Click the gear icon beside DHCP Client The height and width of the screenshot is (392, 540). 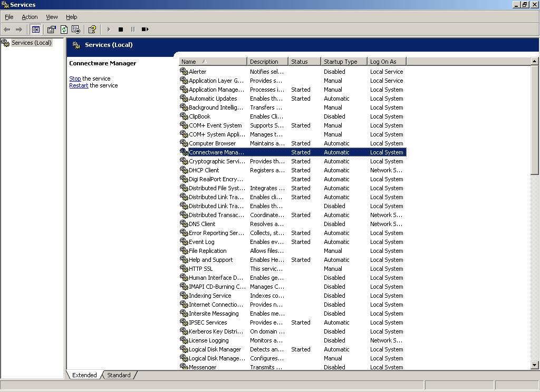click(x=184, y=170)
